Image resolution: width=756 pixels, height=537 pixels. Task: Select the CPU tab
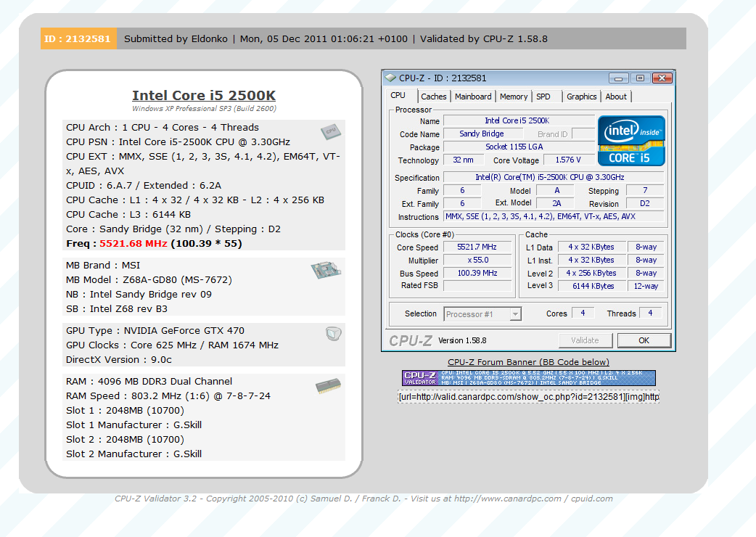[398, 96]
